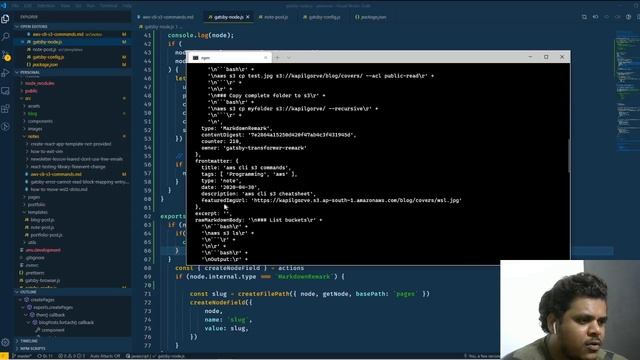Expand the portfolio folder

[x=36, y=204]
